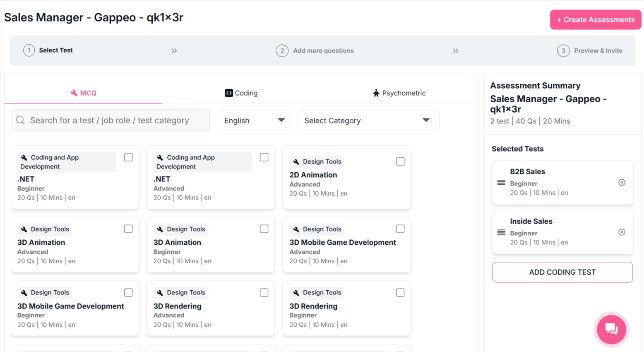Image resolution: width=644 pixels, height=352 pixels.
Task: Check the .NET Beginner test checkbox
Action: [x=128, y=157]
